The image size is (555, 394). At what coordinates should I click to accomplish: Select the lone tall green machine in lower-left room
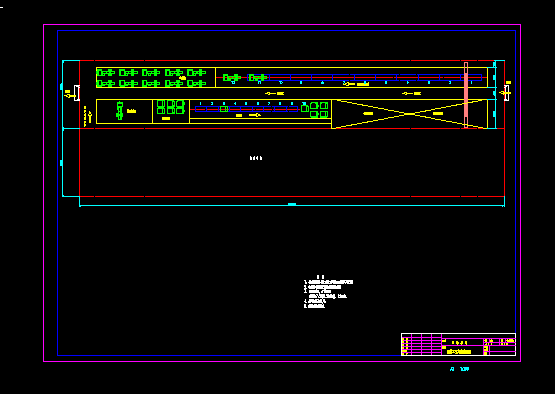120,110
